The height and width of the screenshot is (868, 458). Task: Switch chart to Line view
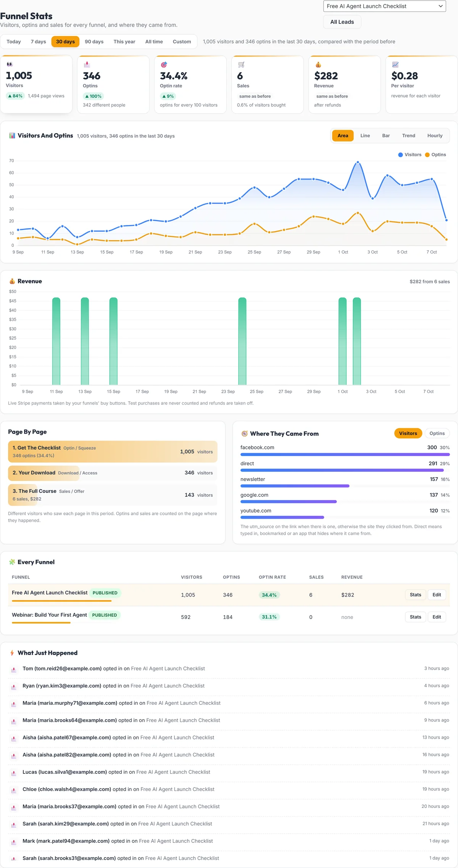[x=365, y=136]
